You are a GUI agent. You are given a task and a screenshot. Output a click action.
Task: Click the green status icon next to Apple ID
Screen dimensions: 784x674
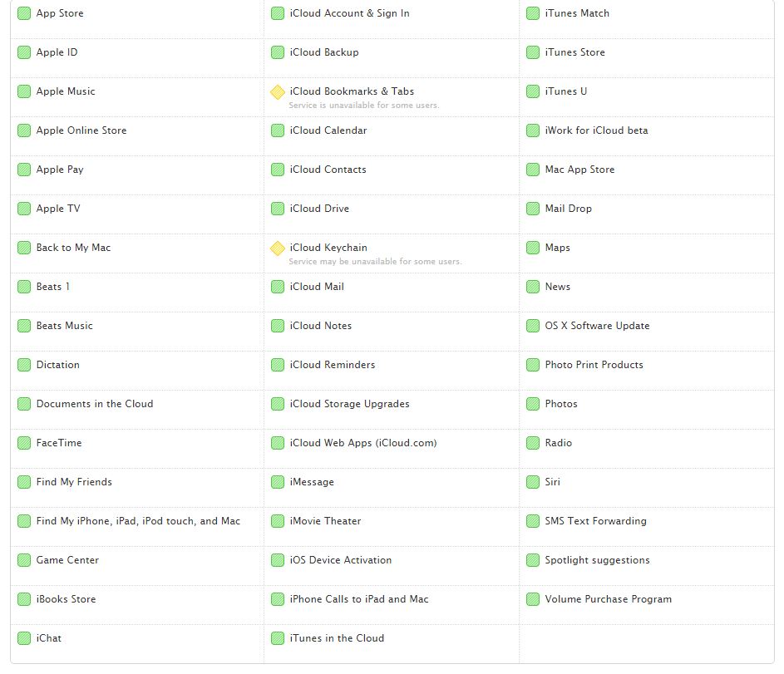[x=24, y=52]
